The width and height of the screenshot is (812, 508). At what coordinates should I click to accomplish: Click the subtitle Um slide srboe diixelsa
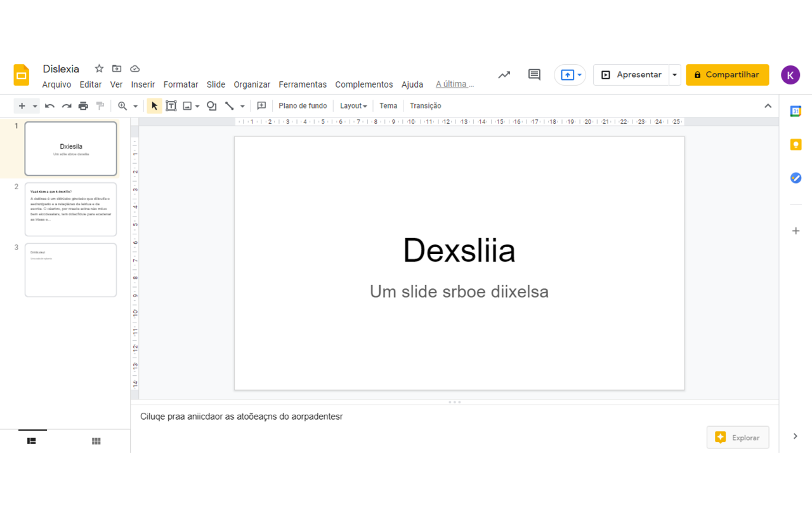tap(459, 291)
